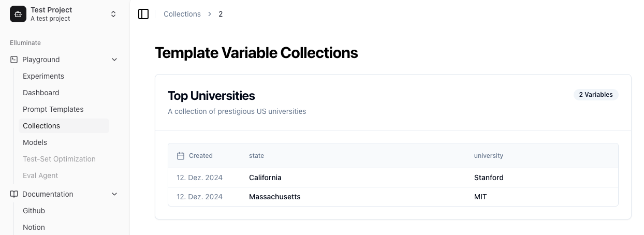This screenshot has height=235, width=644.
Task: Collapse the Documentation section chevron
Action: (x=114, y=194)
